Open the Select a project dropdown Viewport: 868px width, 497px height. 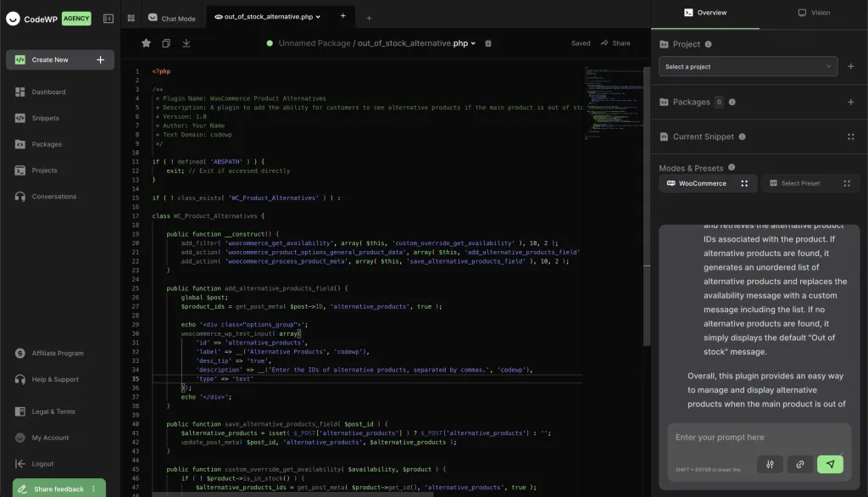747,66
